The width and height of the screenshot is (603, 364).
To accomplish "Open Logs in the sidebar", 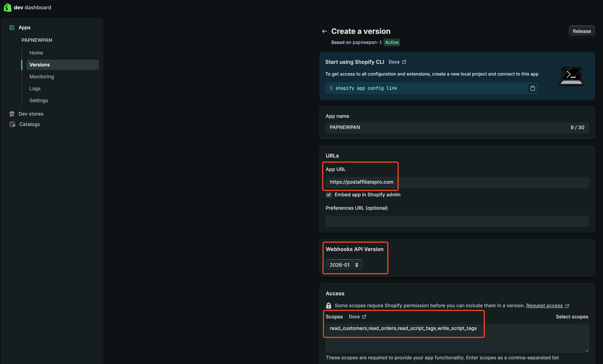I will click(x=35, y=89).
